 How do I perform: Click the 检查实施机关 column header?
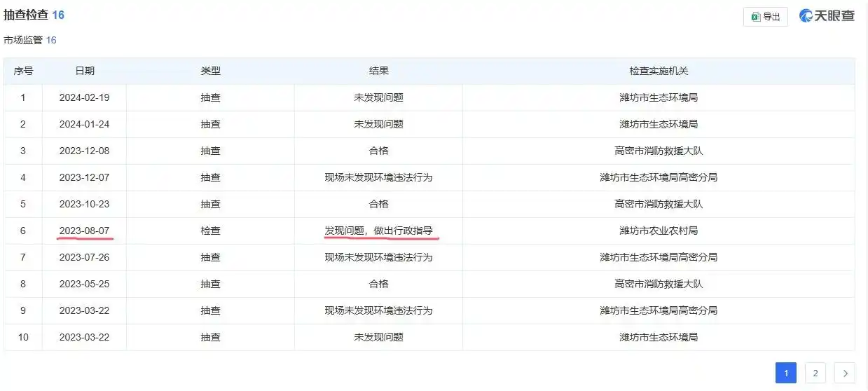coord(659,71)
